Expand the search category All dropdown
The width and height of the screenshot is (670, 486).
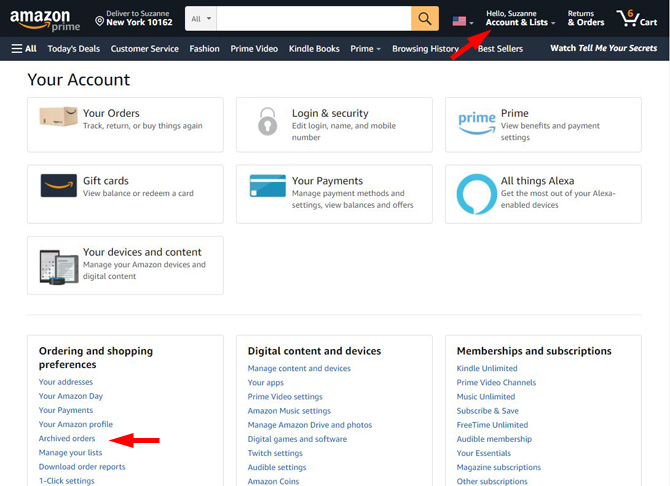click(201, 18)
